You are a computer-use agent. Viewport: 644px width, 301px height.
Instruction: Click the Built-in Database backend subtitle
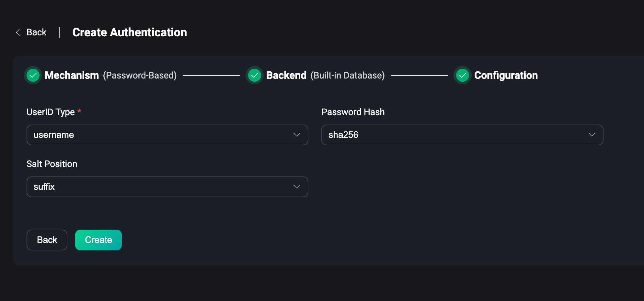point(348,76)
